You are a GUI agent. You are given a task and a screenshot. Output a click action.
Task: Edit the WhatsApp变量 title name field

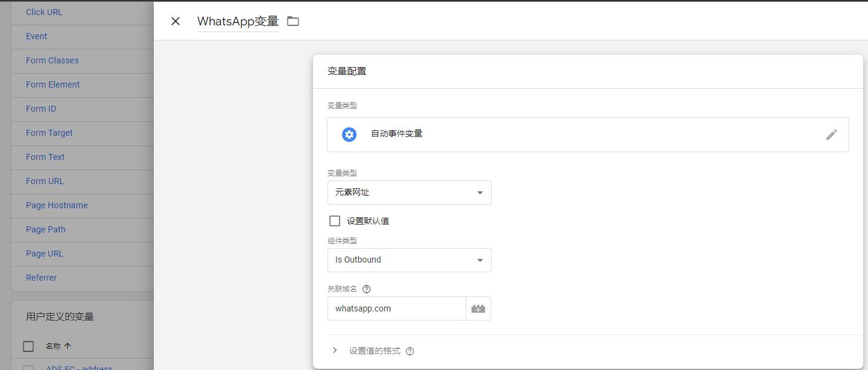pos(238,21)
